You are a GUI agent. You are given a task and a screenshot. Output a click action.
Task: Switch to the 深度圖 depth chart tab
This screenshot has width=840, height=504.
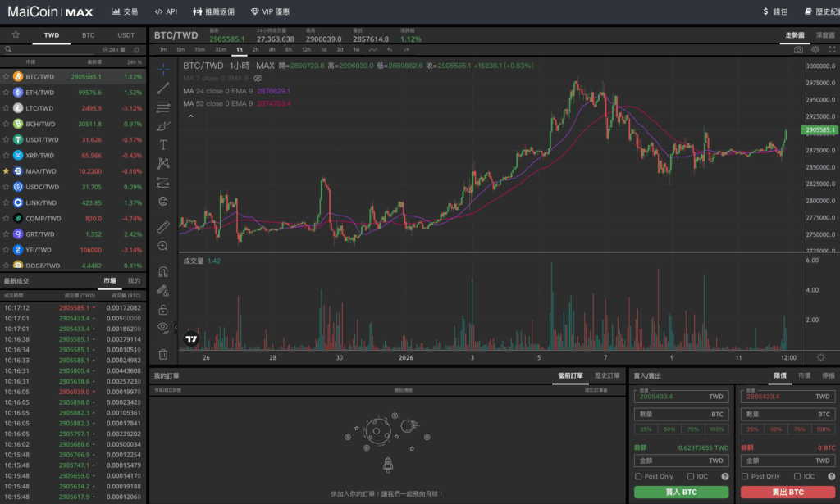click(824, 36)
